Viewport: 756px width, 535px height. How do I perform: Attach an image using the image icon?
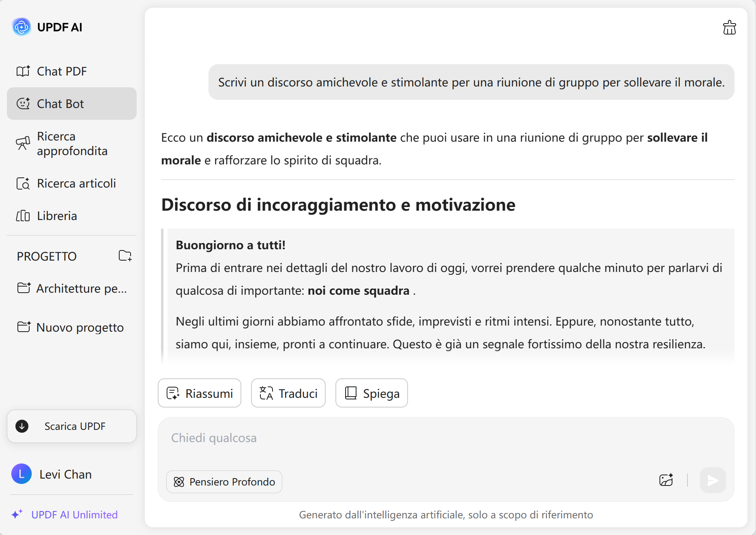(x=666, y=481)
